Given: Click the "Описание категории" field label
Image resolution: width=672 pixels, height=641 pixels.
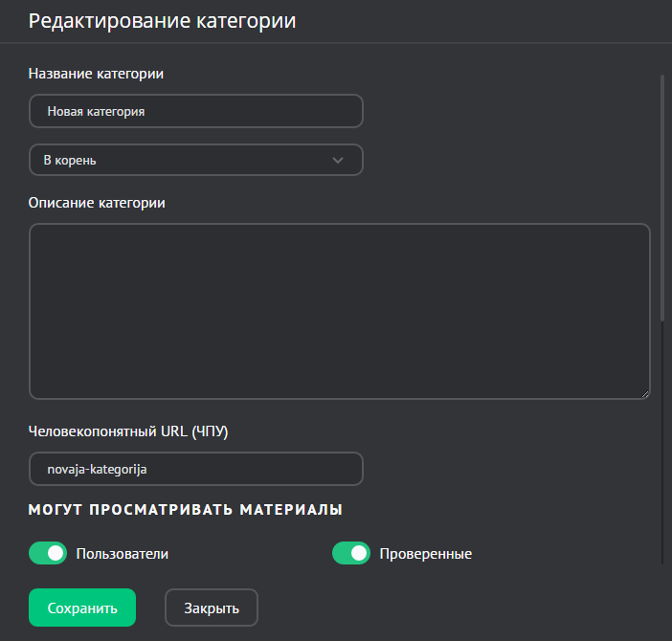Looking at the screenshot, I should pos(97,202).
